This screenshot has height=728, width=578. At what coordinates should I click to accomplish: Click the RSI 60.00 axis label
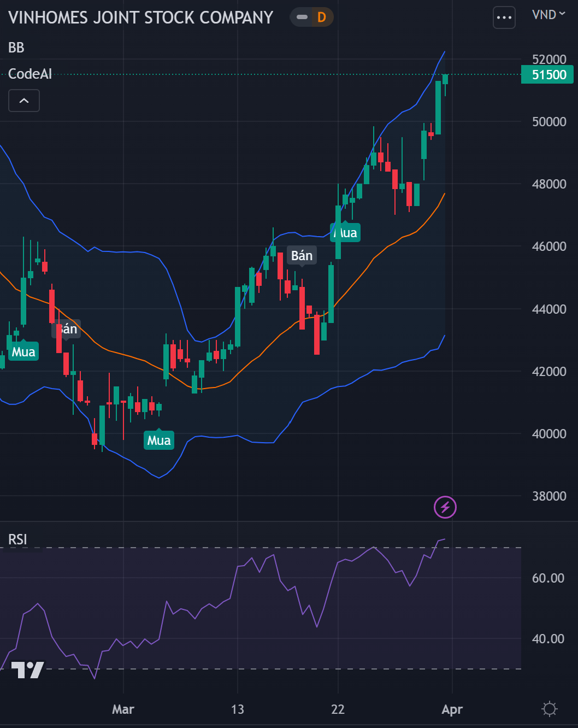tap(548, 578)
